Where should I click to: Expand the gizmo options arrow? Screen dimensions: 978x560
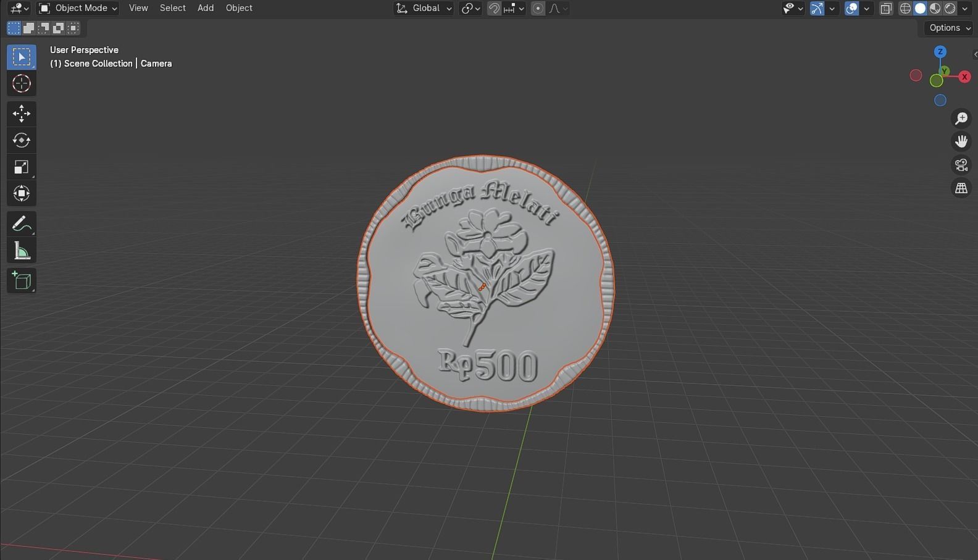[832, 8]
